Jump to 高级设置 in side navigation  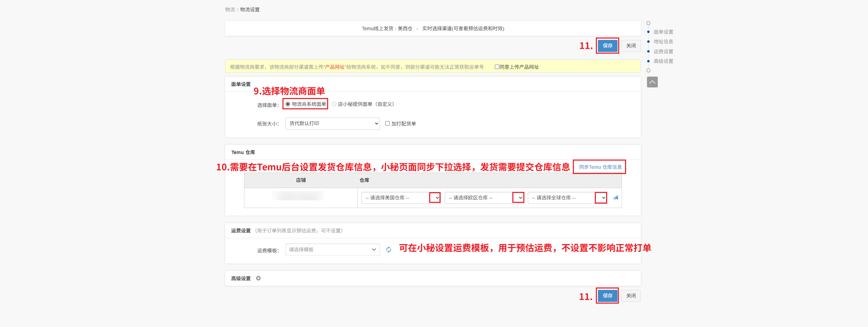(663, 61)
